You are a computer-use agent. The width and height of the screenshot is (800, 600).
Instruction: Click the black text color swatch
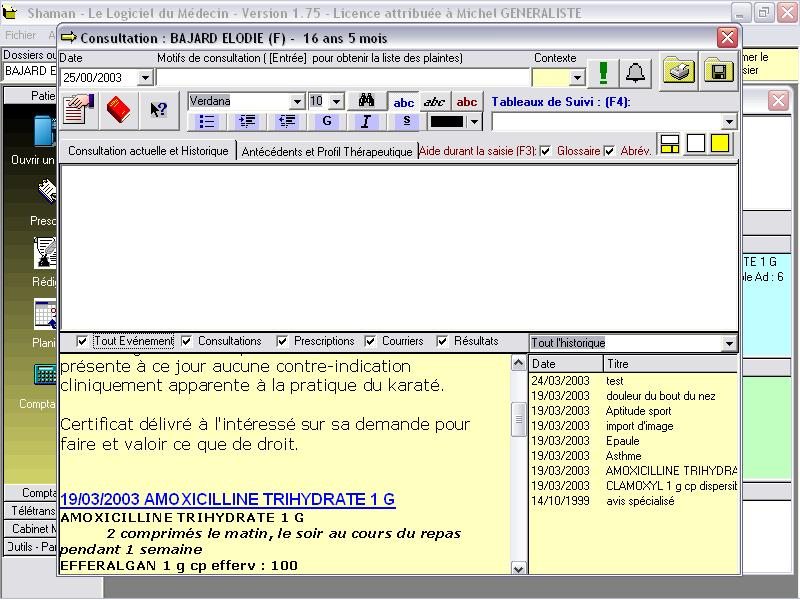click(x=447, y=121)
